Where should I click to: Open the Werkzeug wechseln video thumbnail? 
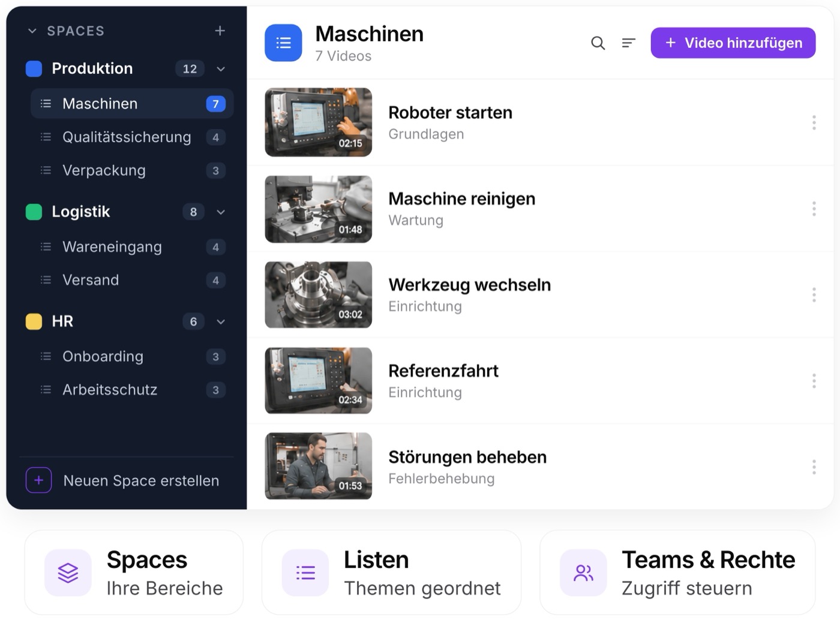319,294
